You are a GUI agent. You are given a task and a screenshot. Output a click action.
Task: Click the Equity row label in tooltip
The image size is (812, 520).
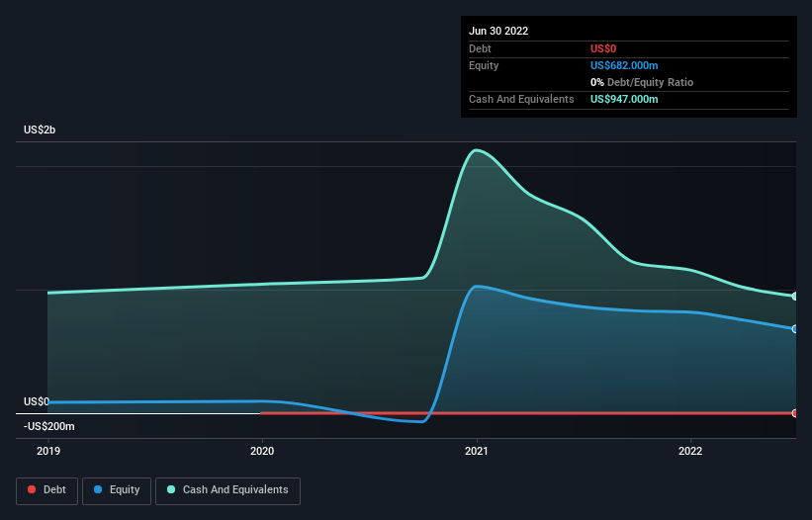tap(484, 65)
